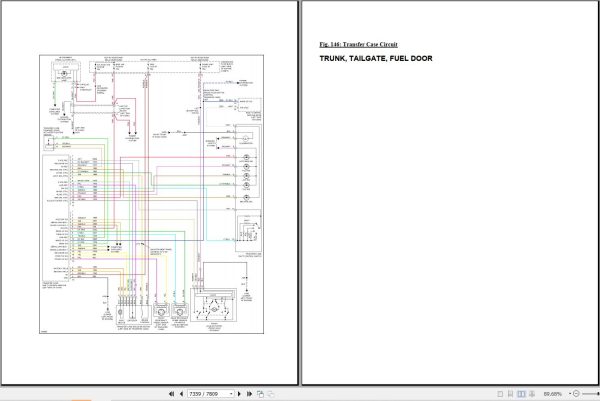
Task: Select continuous facing layout icon
Action: (532, 394)
